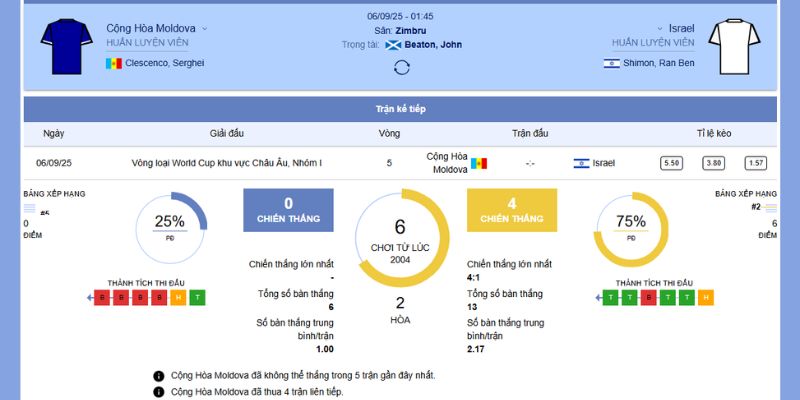Image resolution: width=800 pixels, height=400 pixels.
Task: Click the first red B form badge
Action: pyautogui.click(x=102, y=297)
